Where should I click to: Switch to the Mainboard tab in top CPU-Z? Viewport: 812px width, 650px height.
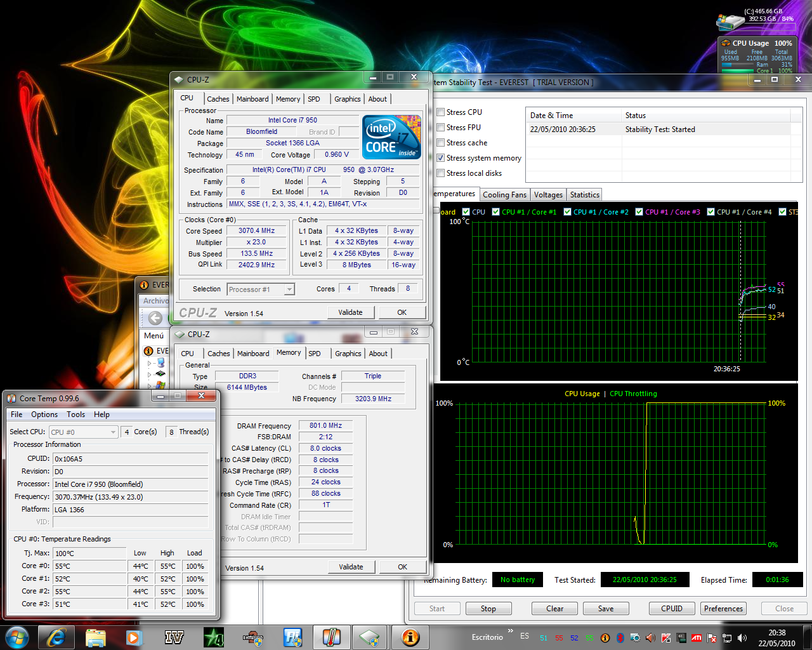coord(252,99)
